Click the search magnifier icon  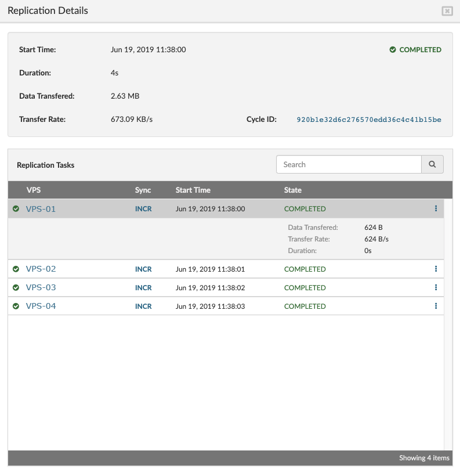point(432,164)
